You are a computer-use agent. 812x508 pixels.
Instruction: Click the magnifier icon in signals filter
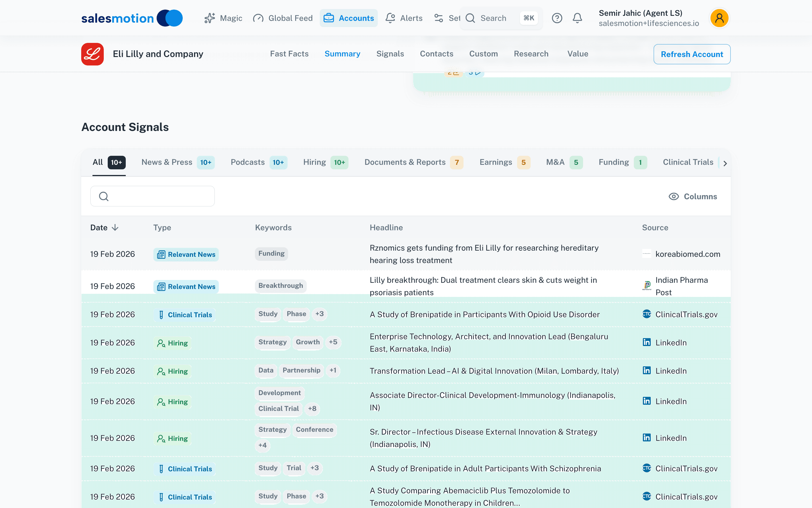104,196
